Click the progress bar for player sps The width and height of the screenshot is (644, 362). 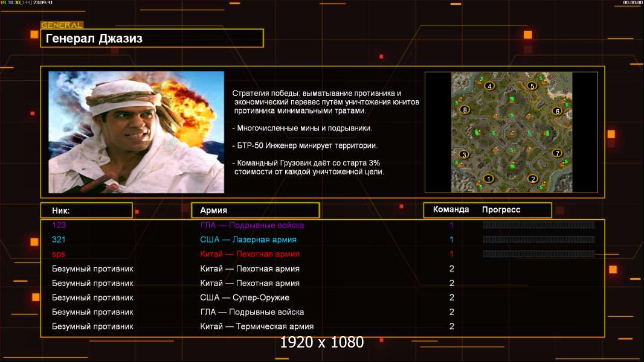point(538,254)
